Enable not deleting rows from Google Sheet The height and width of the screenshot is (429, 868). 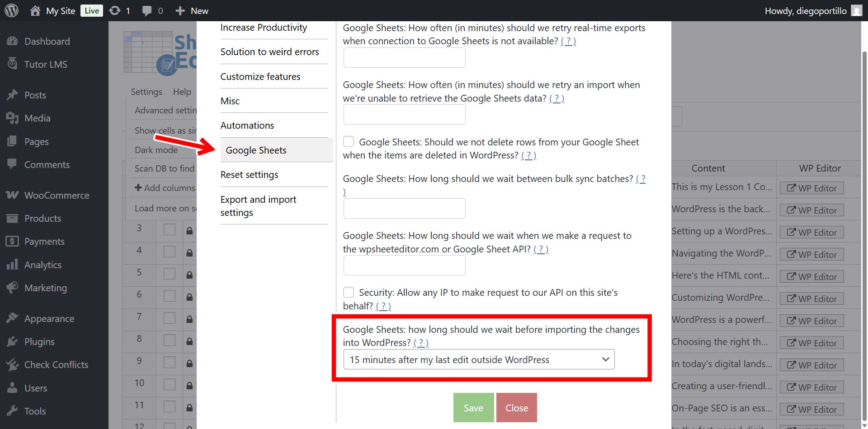tap(349, 141)
